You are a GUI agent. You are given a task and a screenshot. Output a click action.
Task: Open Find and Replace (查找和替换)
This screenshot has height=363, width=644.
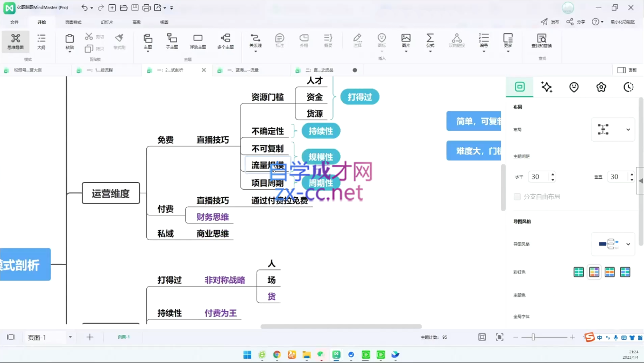[x=542, y=41]
